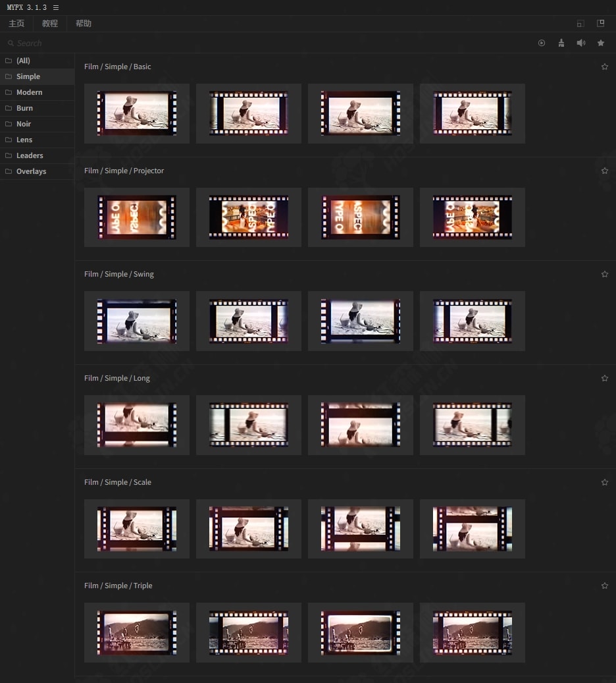Favorite the Film / Simple / Scale group

[605, 482]
